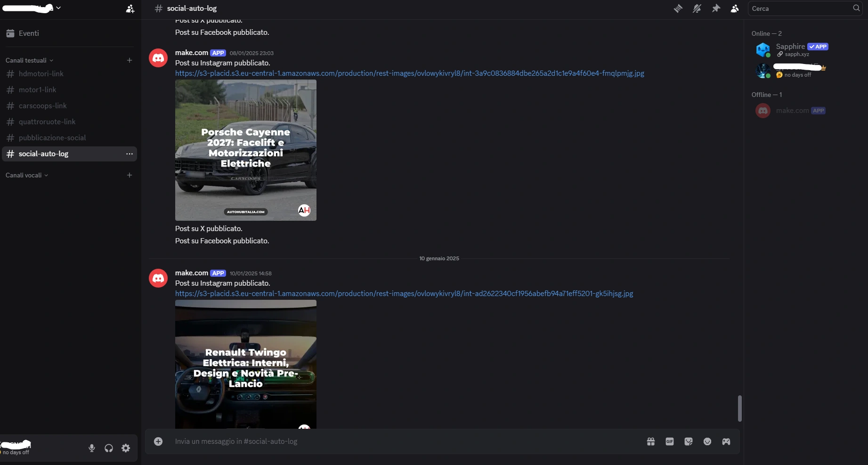The width and height of the screenshot is (868, 465).
Task: Mute microphone in user panel
Action: 92,448
